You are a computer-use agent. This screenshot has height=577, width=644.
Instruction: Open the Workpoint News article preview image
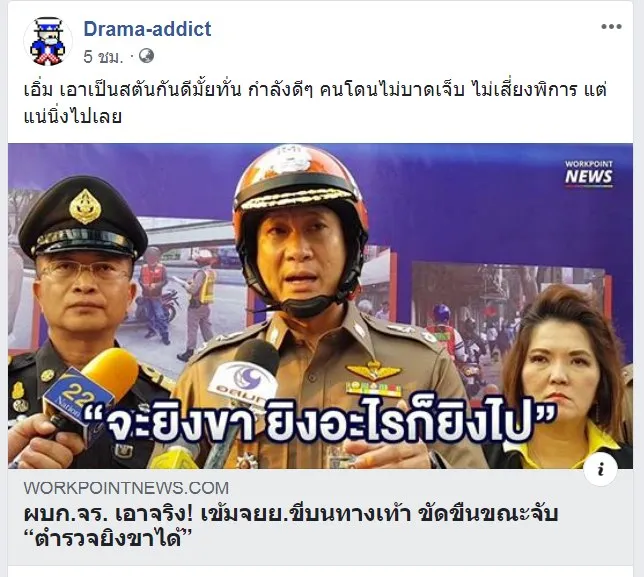tap(320, 306)
